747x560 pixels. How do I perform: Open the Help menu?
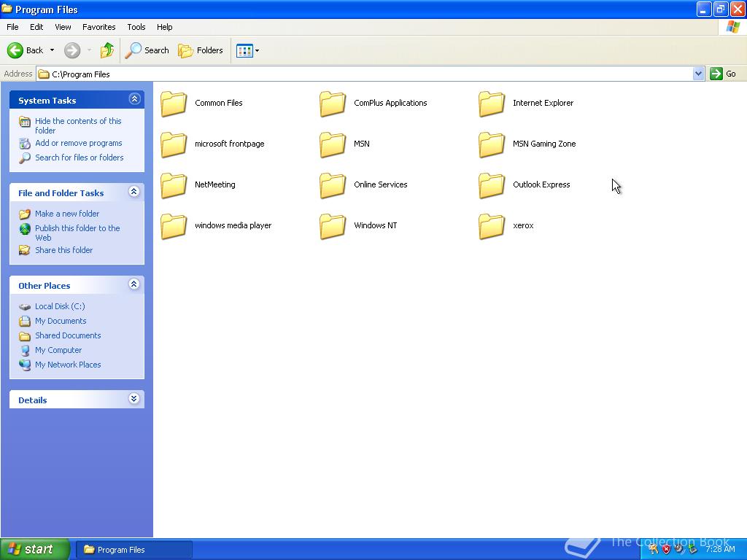pyautogui.click(x=164, y=27)
